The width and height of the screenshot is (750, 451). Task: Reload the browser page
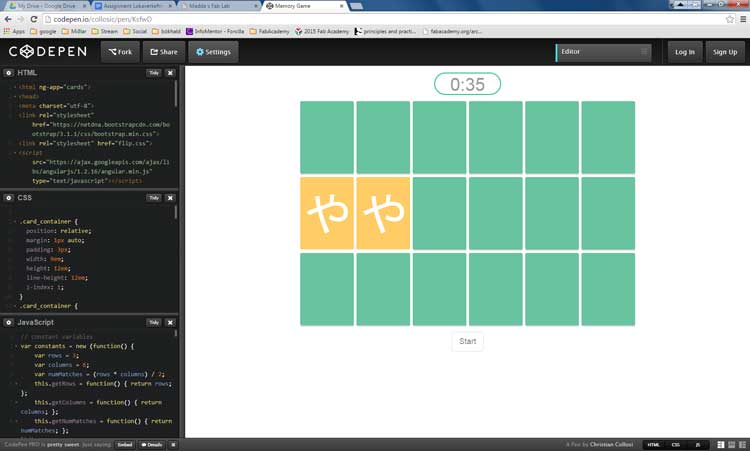33,19
